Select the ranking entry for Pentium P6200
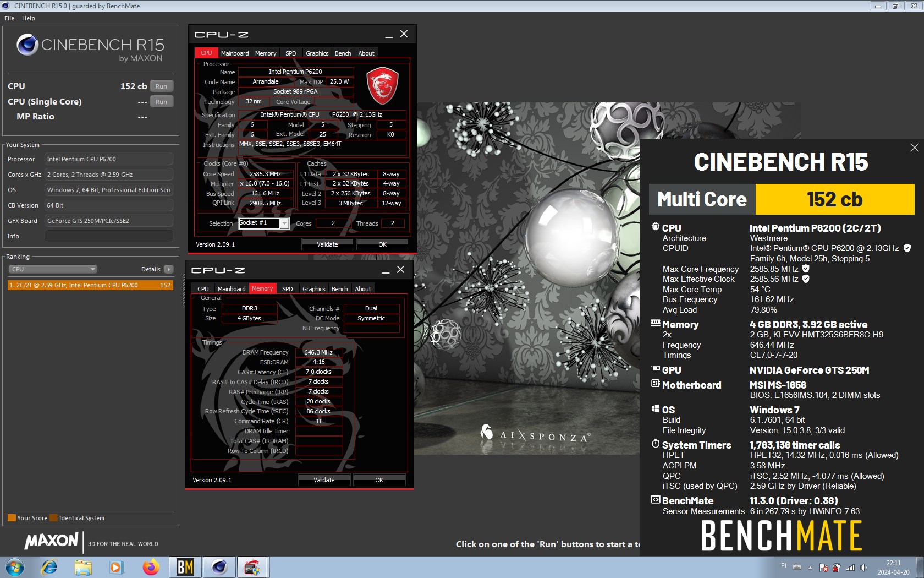 pos(90,285)
